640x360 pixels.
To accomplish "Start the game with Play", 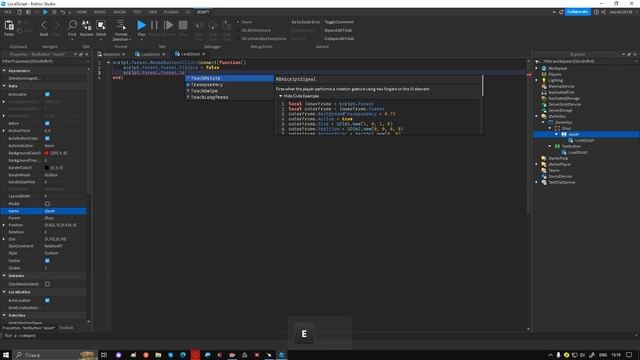I will click(x=141, y=25).
